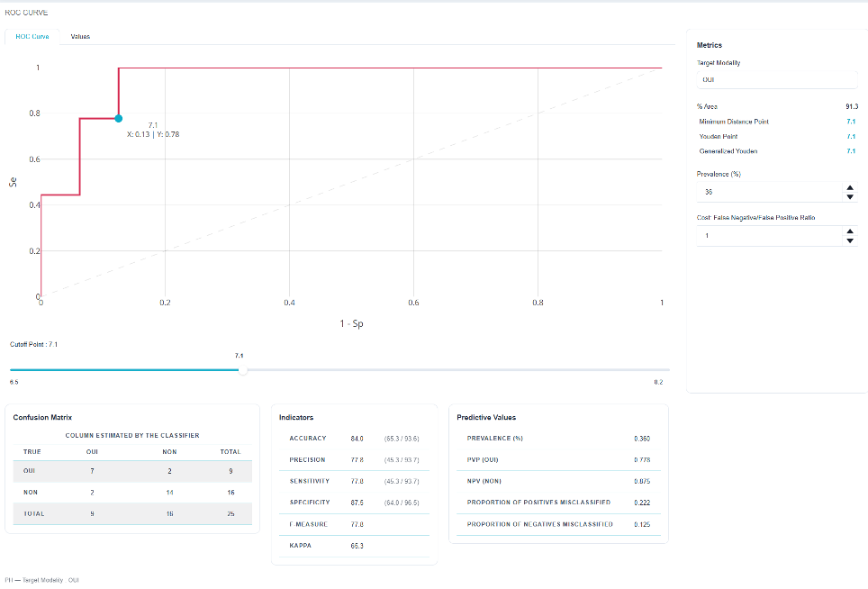Click the PREVALENCE (%) value 0.360
The height and width of the screenshot is (589, 868).
coord(642,439)
